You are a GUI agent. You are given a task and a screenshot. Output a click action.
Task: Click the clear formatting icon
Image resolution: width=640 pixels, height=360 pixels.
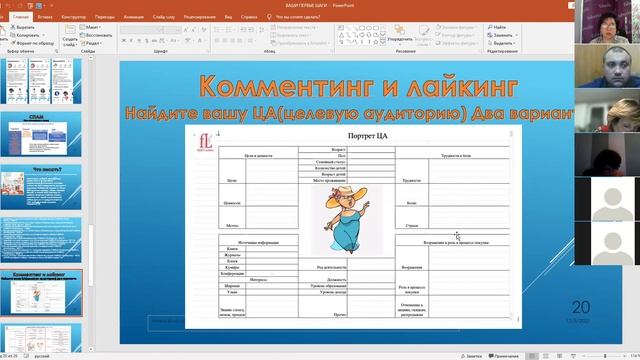click(x=204, y=30)
